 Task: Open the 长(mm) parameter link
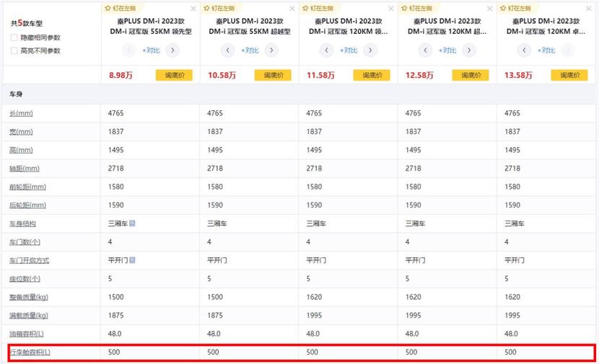[x=21, y=113]
